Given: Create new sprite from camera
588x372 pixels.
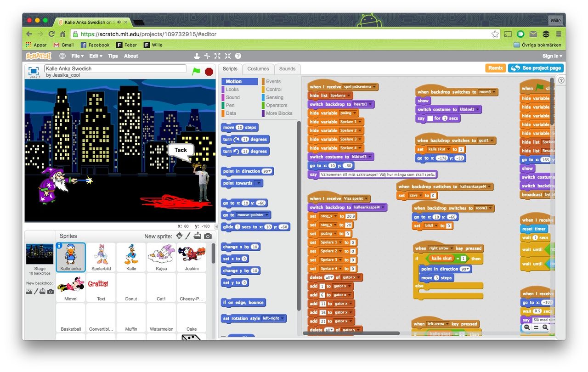Looking at the screenshot, I should [x=208, y=236].
